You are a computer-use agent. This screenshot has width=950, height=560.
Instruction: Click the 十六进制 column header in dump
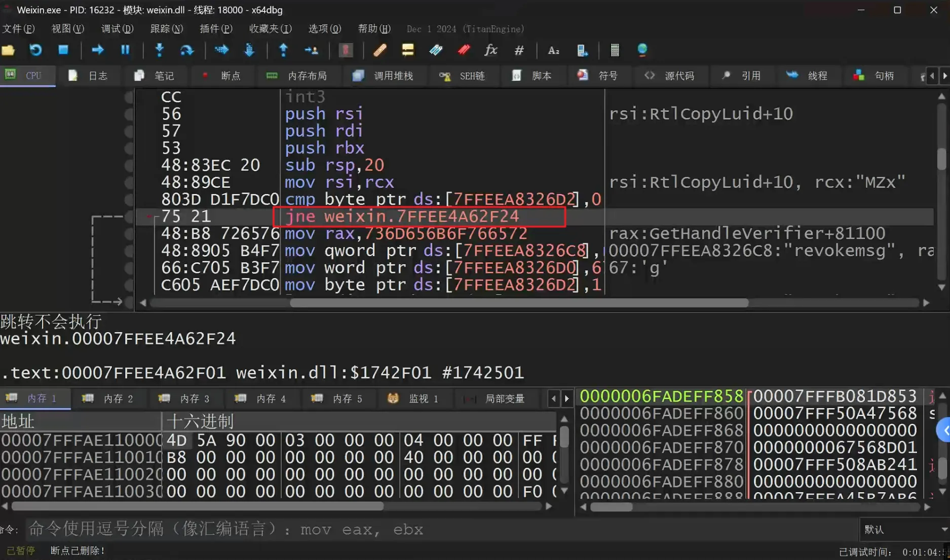coord(360,421)
